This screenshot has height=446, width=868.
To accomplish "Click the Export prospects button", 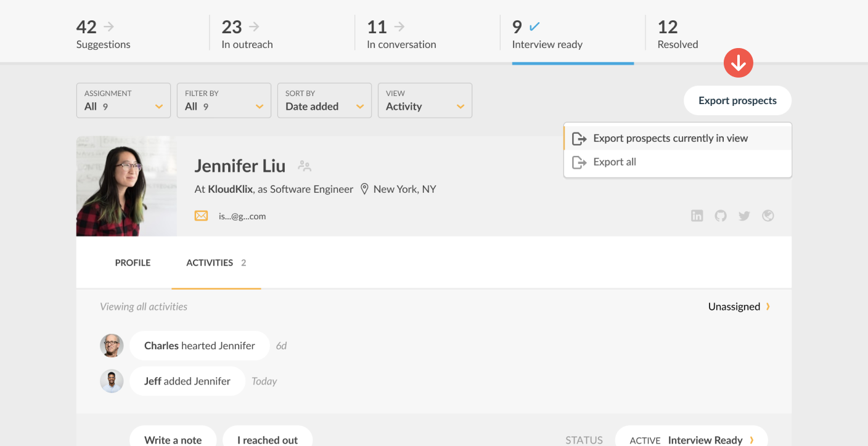I will (737, 100).
